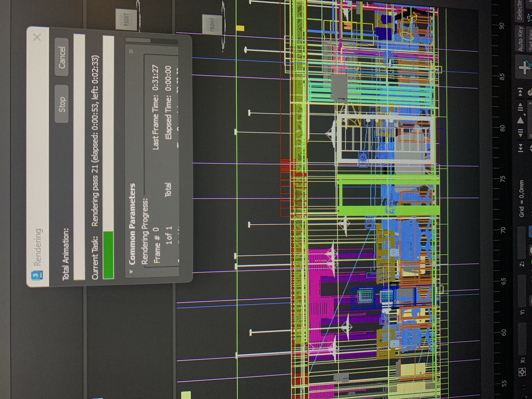Click frame 80 on the timeline ruler
532x399 pixels.
coord(502,128)
